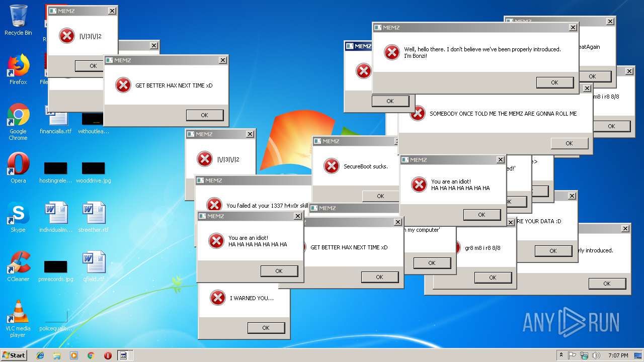Show hidden tray icons arrow
The height and width of the screenshot is (362, 644).
click(561, 355)
